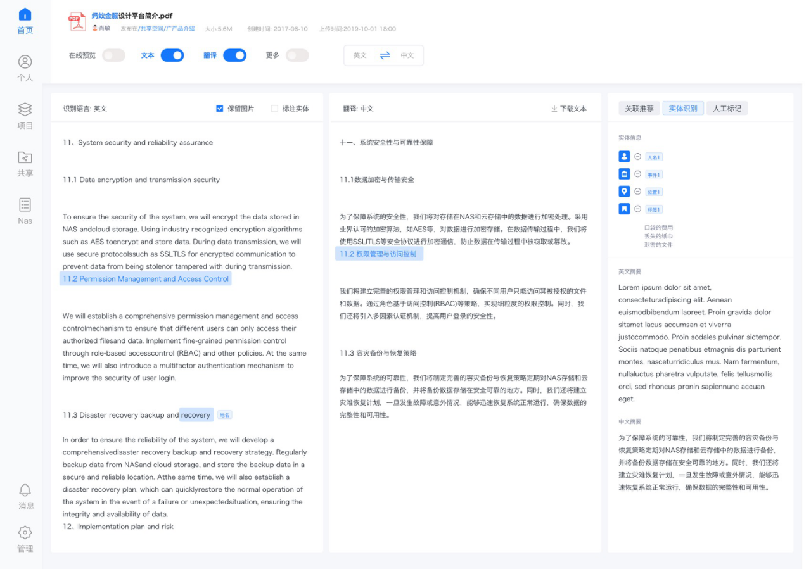This screenshot has height=569, width=811.
Task: Click the Chinese summary paragraph in the right panel
Action: point(699,462)
